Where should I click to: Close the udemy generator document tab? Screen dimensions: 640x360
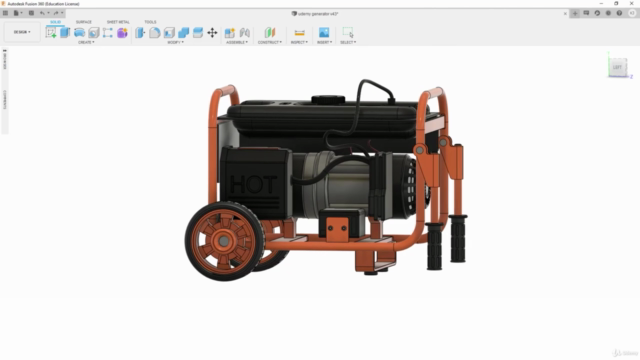pyautogui.click(x=565, y=13)
